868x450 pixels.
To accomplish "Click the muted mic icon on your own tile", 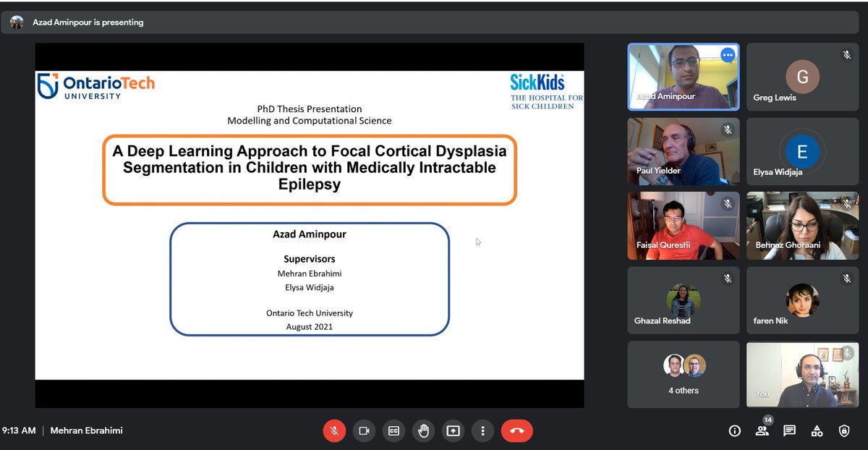I will [846, 353].
